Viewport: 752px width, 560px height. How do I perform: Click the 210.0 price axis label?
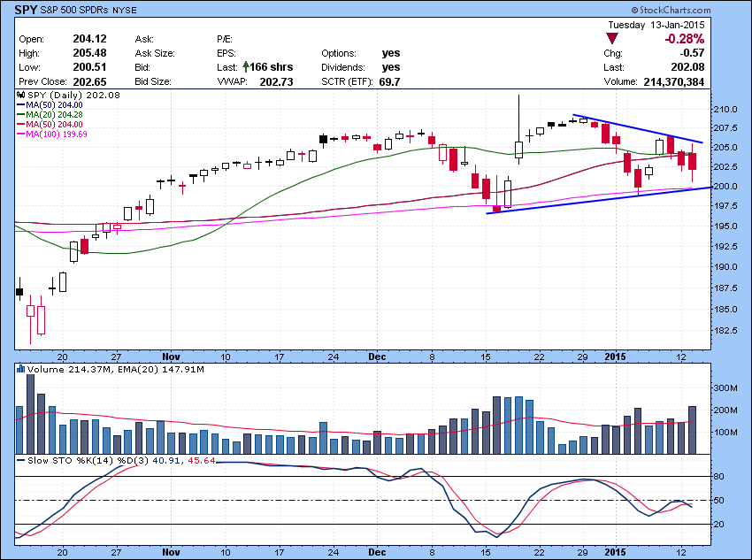(x=725, y=110)
